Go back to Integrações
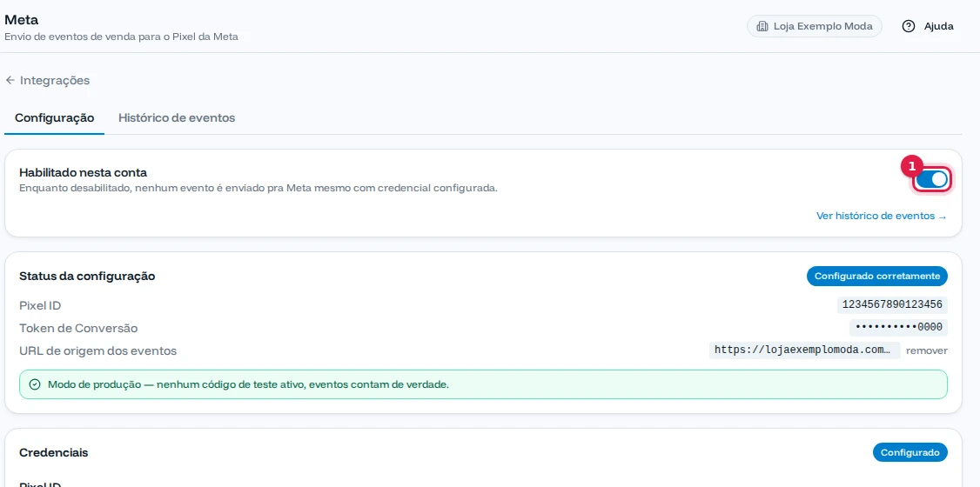Screen dimensions: 980x487 coord(48,81)
